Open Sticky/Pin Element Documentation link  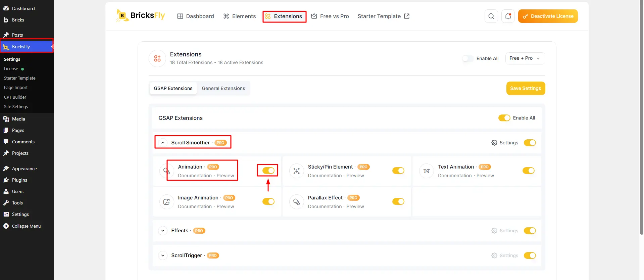[325, 176]
